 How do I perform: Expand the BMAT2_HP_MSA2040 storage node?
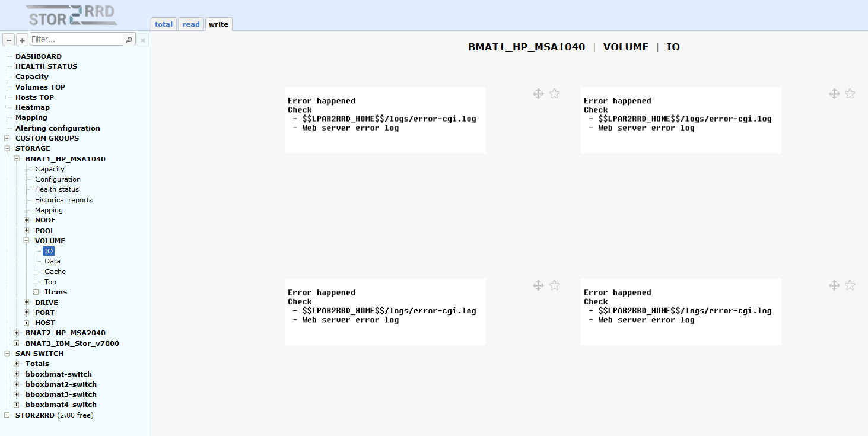(17, 333)
